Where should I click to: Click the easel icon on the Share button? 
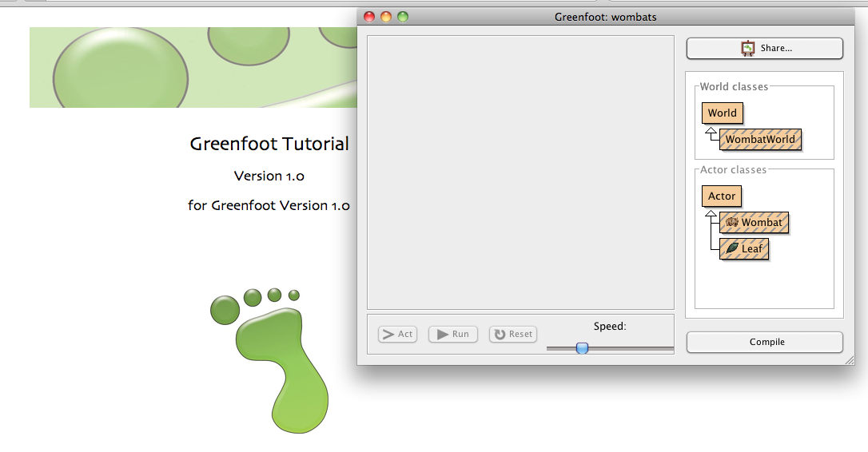(748, 48)
